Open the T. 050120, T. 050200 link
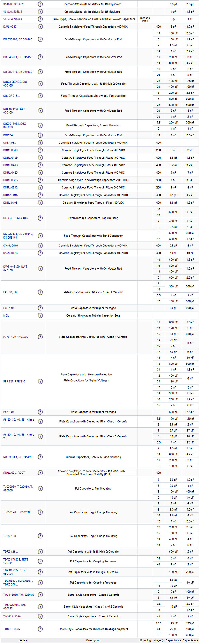200x644 pixels. tap(16, 512)
